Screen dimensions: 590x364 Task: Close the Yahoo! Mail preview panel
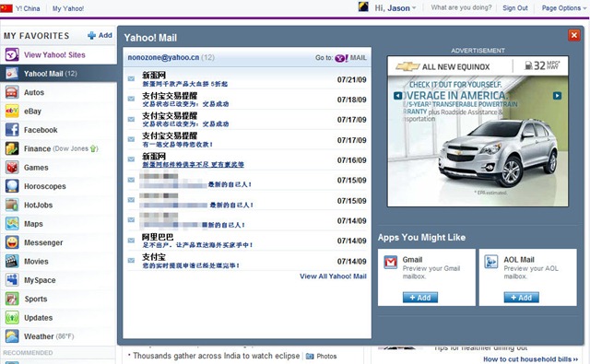click(x=574, y=35)
